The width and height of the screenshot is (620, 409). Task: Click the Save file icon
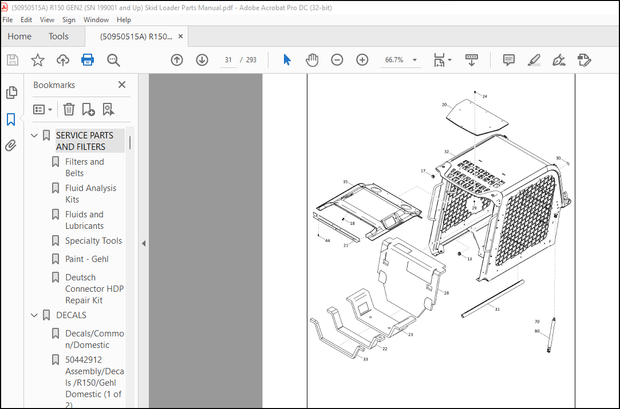coord(13,60)
